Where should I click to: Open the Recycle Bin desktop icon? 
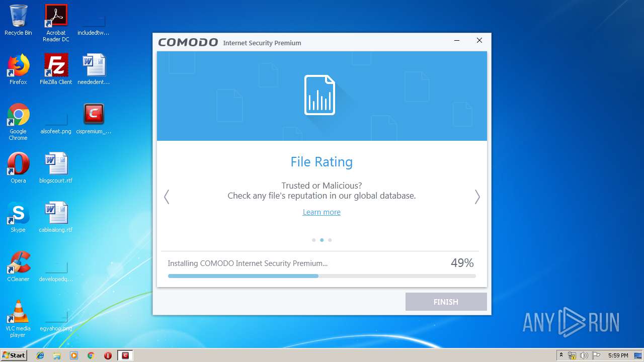(x=18, y=20)
